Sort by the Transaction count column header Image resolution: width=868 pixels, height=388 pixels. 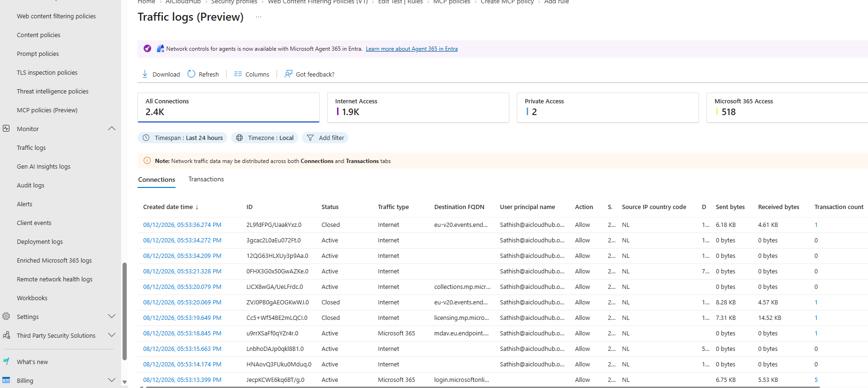[x=839, y=207]
